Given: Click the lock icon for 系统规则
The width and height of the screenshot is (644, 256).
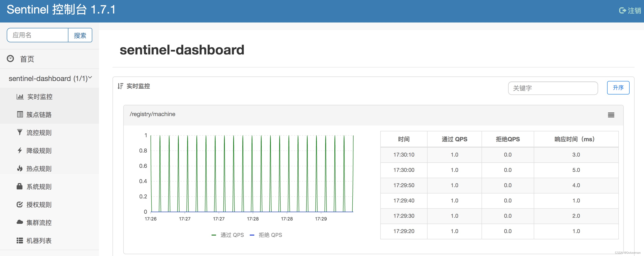Looking at the screenshot, I should point(20,186).
